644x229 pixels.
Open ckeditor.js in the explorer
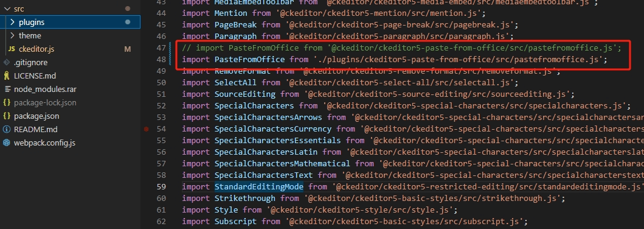pos(36,49)
